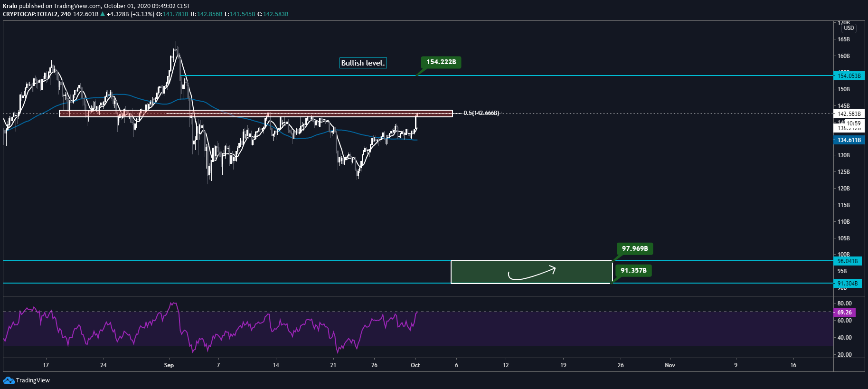Click the cyan 154.053B price axis label
The height and width of the screenshot is (389, 868).
pyautogui.click(x=849, y=76)
